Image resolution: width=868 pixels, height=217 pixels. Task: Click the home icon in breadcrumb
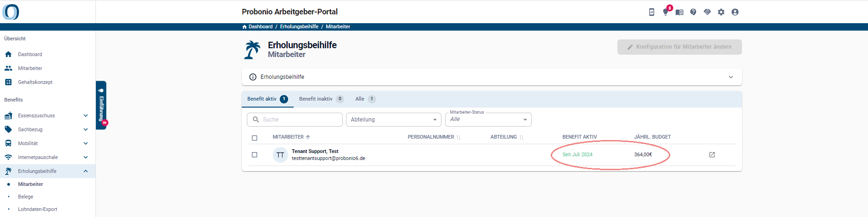pyautogui.click(x=245, y=27)
